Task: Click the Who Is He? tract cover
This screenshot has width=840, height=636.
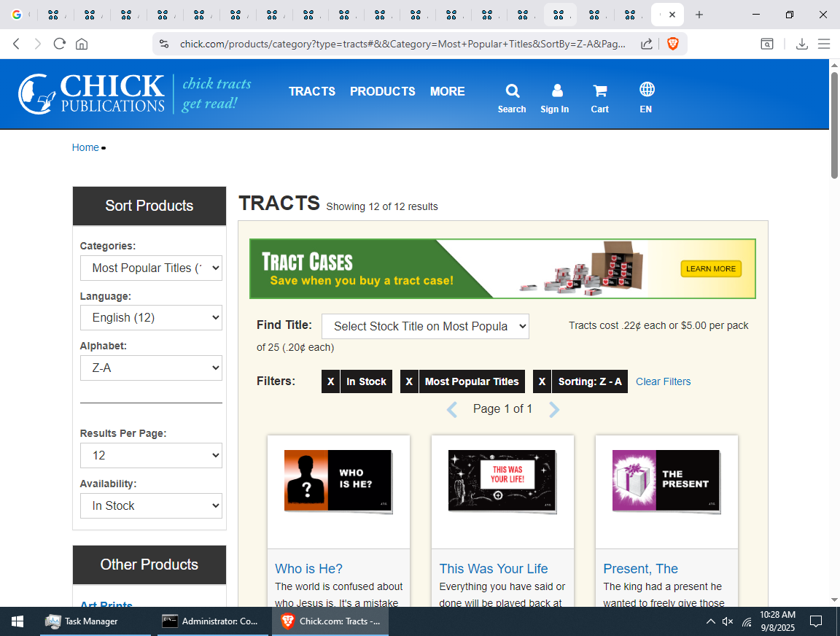Action: pyautogui.click(x=338, y=481)
